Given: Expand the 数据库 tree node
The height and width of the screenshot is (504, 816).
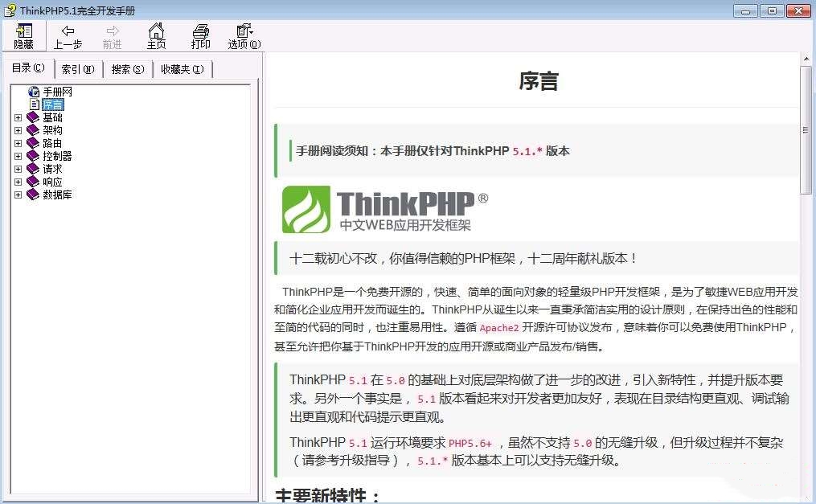Looking at the screenshot, I should point(18,195).
